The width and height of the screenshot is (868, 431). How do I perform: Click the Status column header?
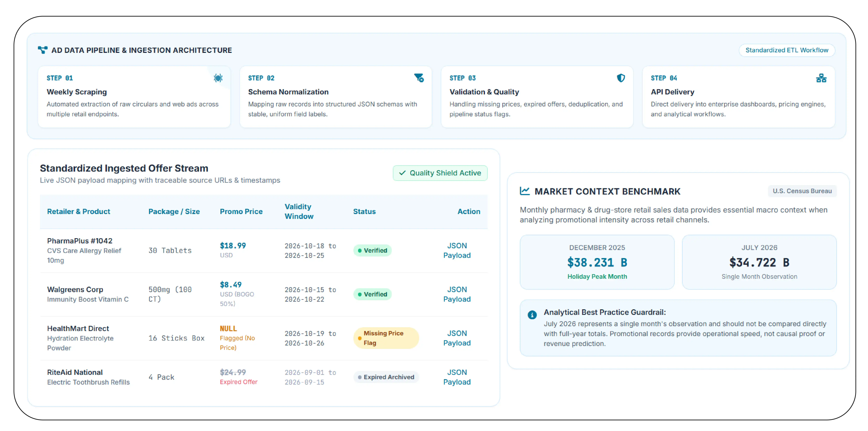pos(364,211)
